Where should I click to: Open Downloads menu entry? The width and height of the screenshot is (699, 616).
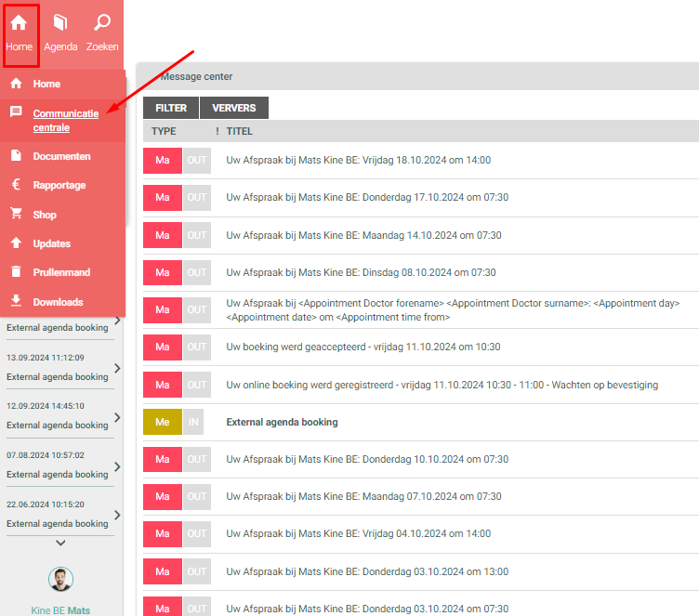(x=58, y=302)
